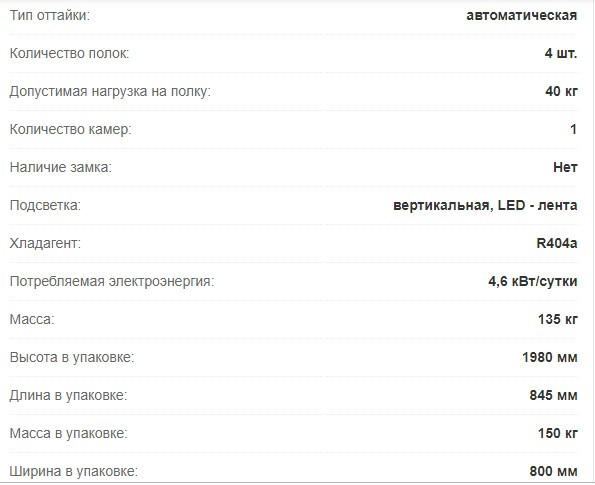Select the '4,6 кВт/сутки' value
Image resolution: width=595 pixels, height=485 pixels.
[x=533, y=281]
